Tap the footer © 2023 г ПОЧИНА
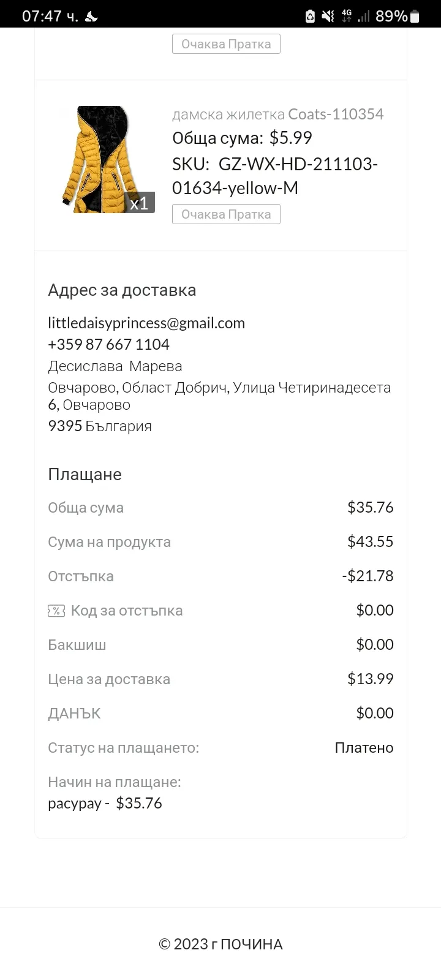441x980 pixels. click(221, 944)
